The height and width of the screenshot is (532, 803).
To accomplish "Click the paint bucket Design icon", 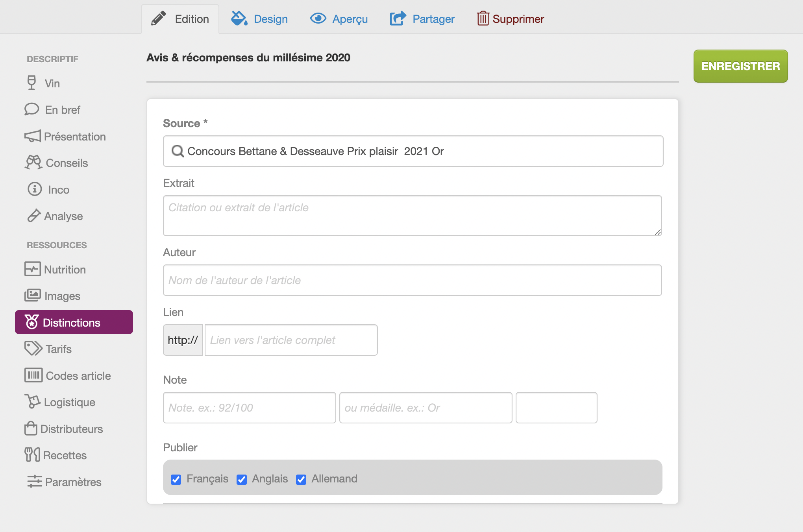I will click(239, 18).
